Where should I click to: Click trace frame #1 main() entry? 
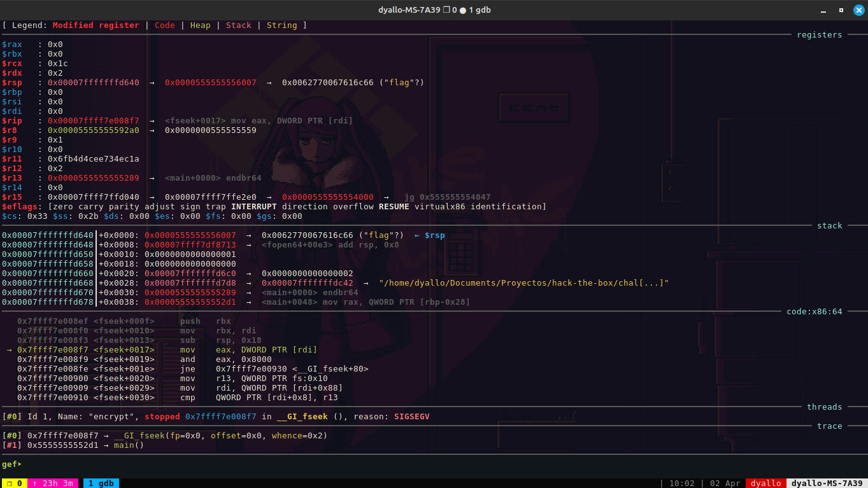[x=73, y=445]
